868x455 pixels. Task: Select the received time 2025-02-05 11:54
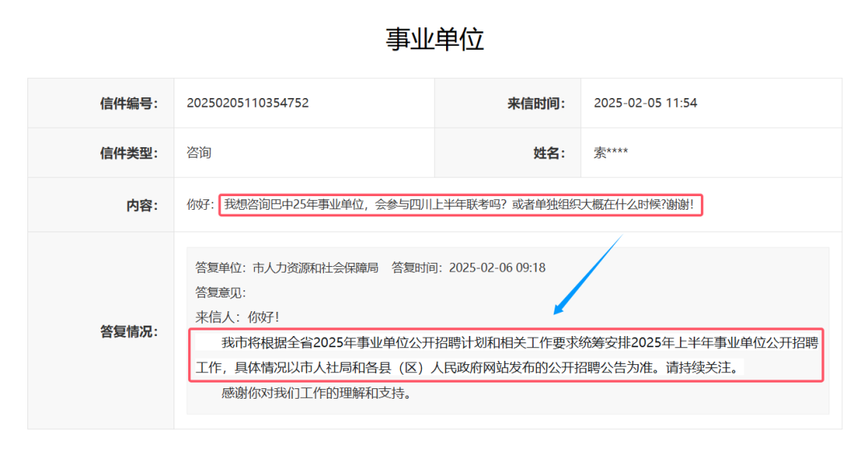click(645, 103)
